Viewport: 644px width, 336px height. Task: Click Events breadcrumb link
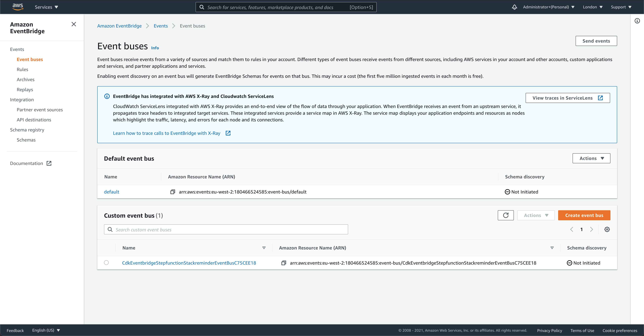[160, 26]
